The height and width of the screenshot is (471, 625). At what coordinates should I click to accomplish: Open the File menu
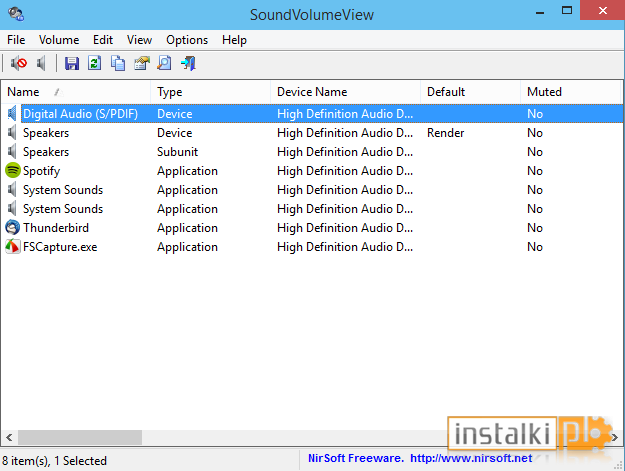click(x=16, y=40)
